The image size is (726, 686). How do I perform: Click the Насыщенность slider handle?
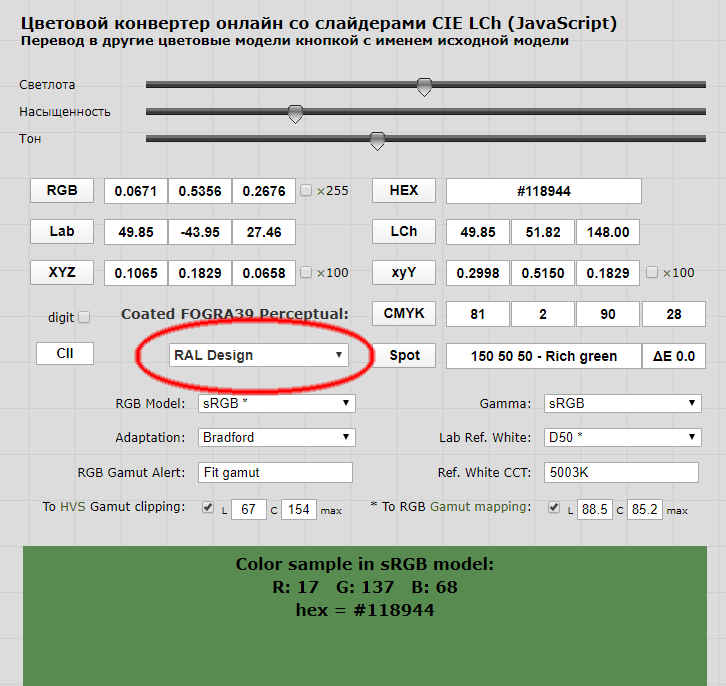click(x=295, y=114)
